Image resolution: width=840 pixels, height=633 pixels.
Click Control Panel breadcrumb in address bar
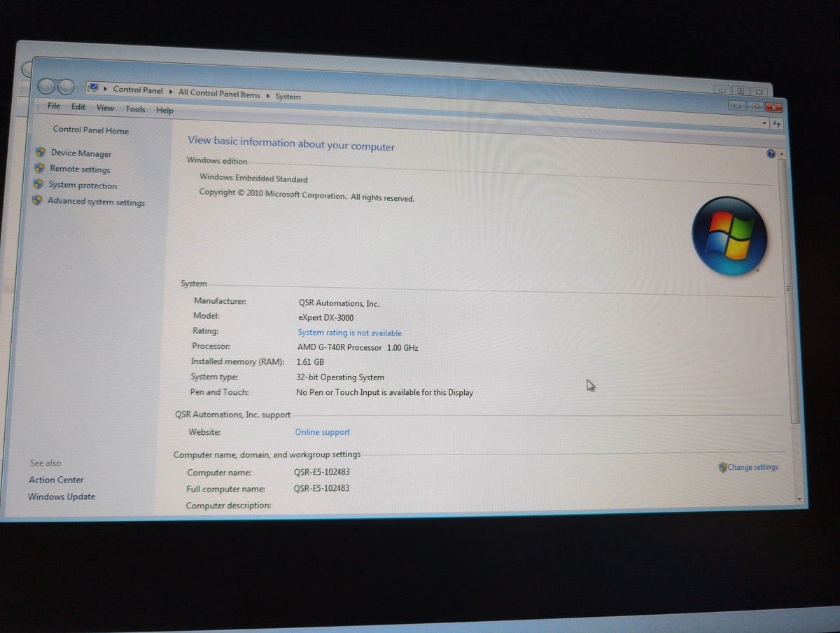point(138,90)
